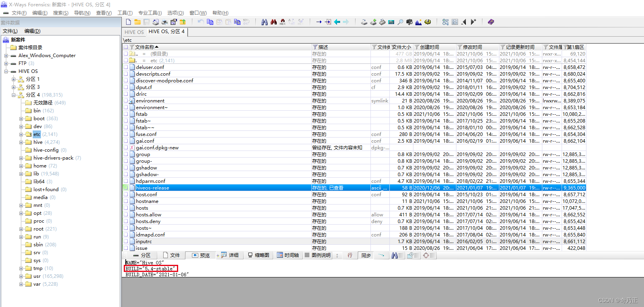The width and height of the screenshot is (644, 307).
Task: Open the 搜索(S) menu
Action: tap(61, 13)
